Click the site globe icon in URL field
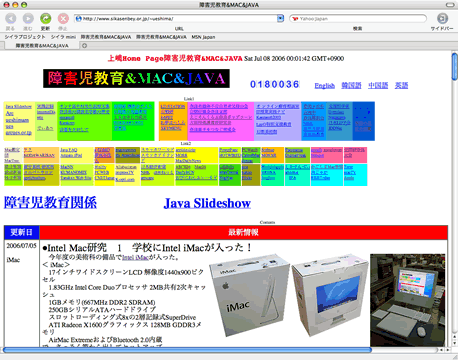Screen dimensions: 458x360 click(79, 19)
